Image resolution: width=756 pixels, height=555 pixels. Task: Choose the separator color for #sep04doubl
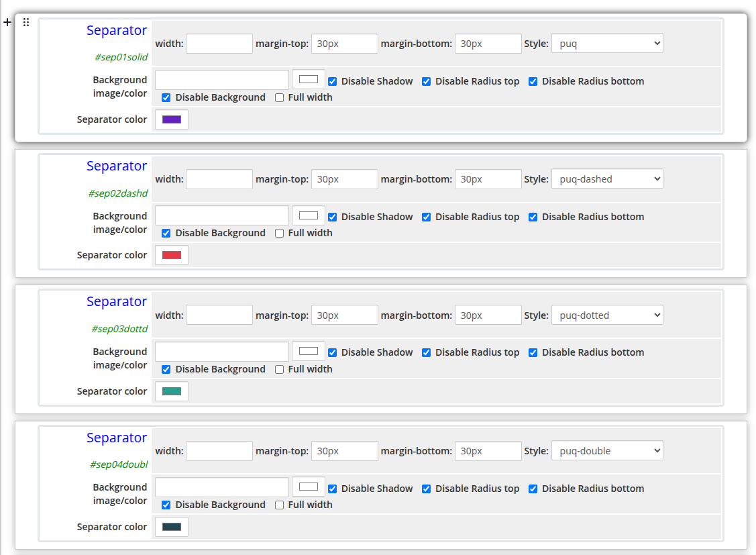[x=171, y=526]
